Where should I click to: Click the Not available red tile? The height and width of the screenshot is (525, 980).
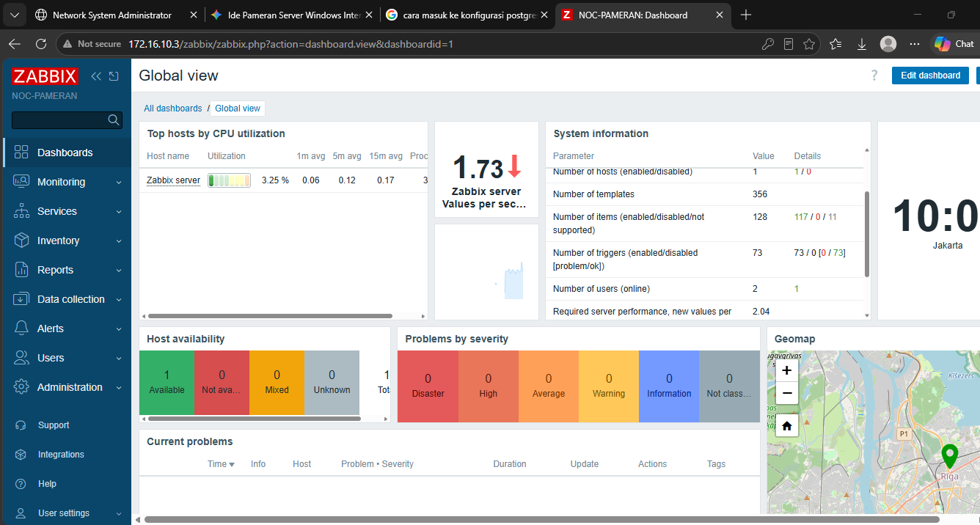pyautogui.click(x=222, y=382)
